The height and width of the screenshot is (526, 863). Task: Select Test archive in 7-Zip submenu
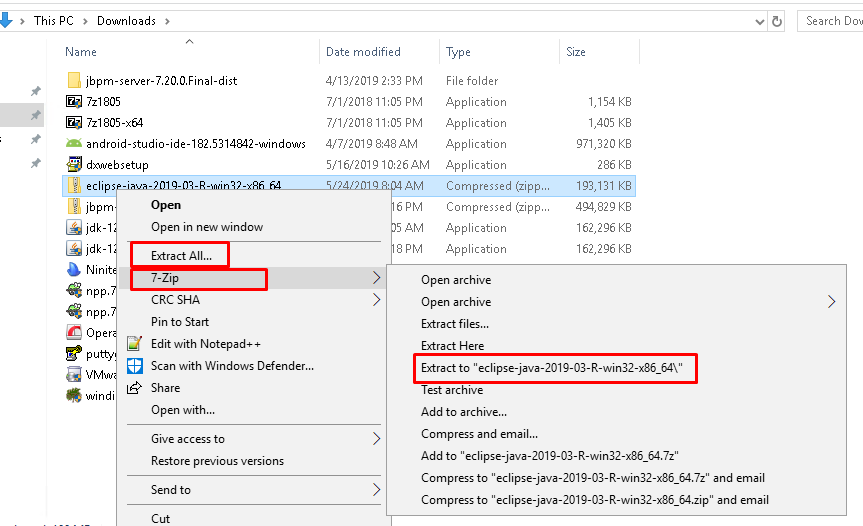pos(452,390)
